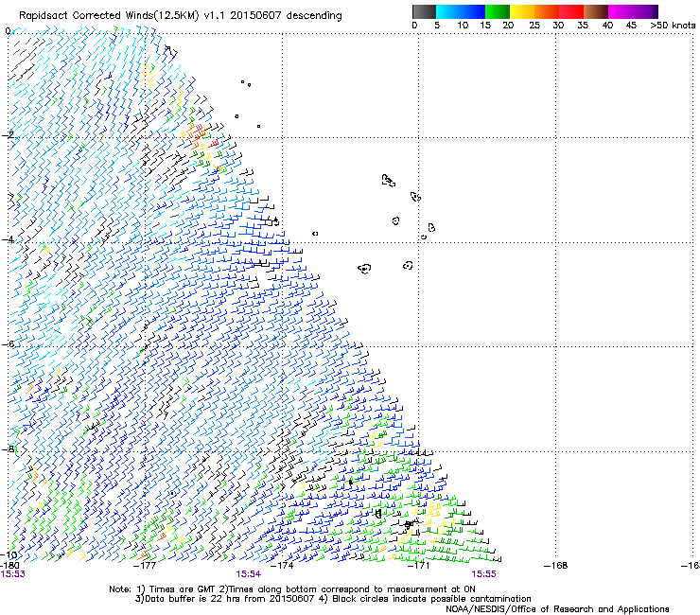Click the cyan-blue 5-15 knots color segment
This screenshot has width=700, height=615.
(461, 11)
